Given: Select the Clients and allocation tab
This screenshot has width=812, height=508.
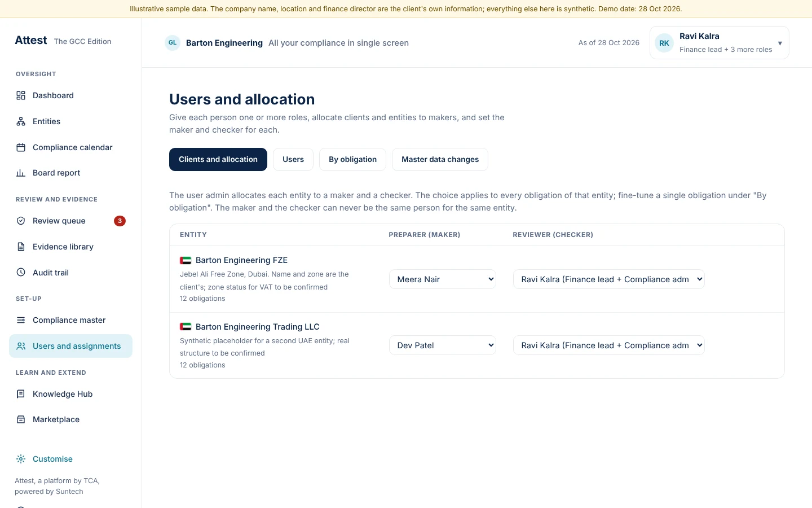Looking at the screenshot, I should tap(218, 159).
